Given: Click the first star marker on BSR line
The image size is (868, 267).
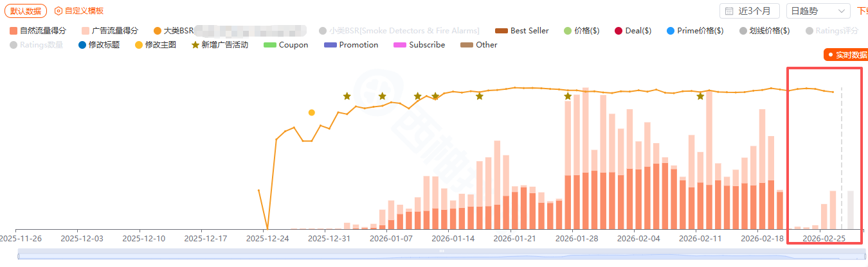Looking at the screenshot, I should (347, 96).
